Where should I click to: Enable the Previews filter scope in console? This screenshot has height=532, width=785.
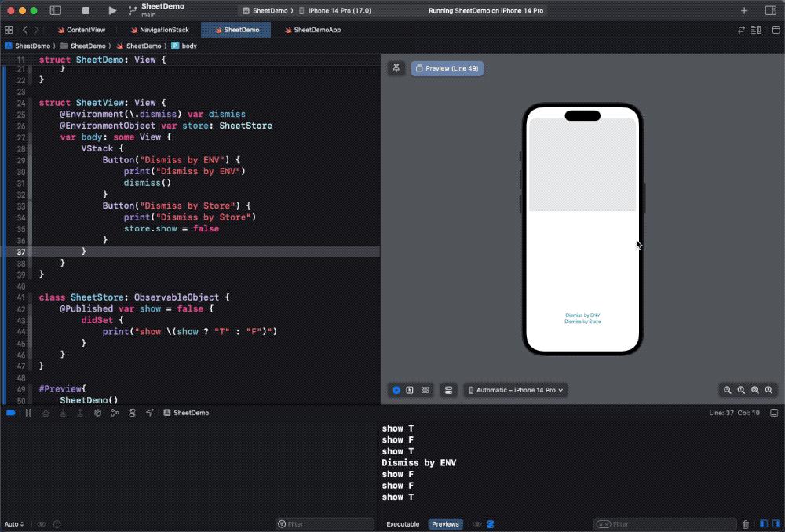445,524
